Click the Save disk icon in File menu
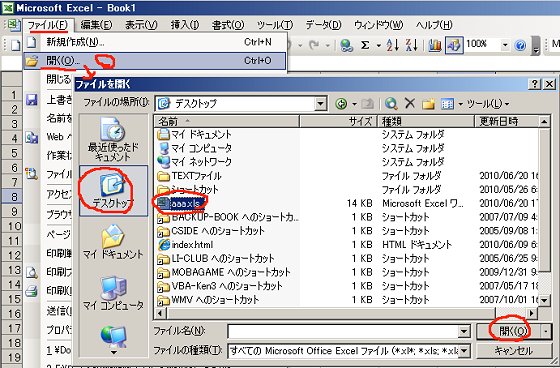Image resolution: width=560 pixels, height=368 pixels. [31, 100]
